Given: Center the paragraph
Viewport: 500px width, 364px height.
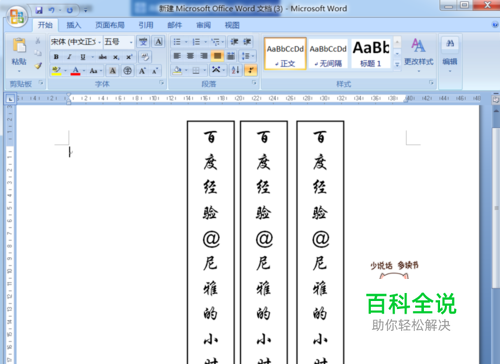Looking at the screenshot, I should pyautogui.click(x=190, y=56).
